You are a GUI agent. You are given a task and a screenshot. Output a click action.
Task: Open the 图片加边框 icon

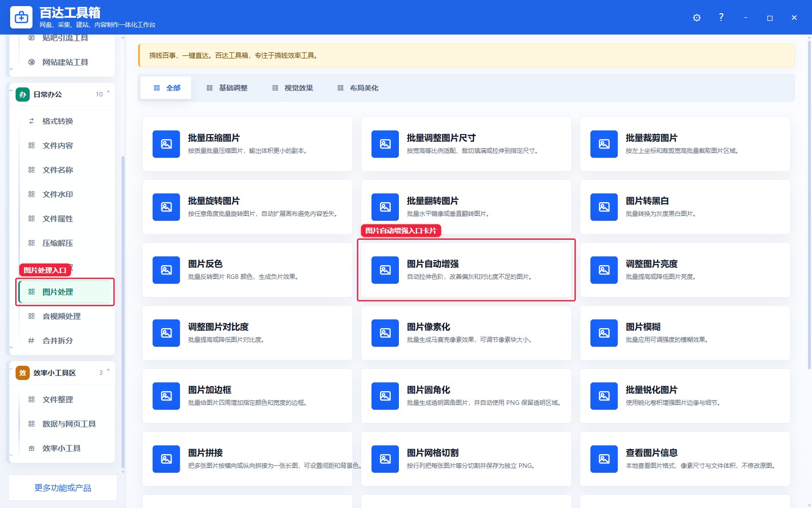click(x=166, y=396)
